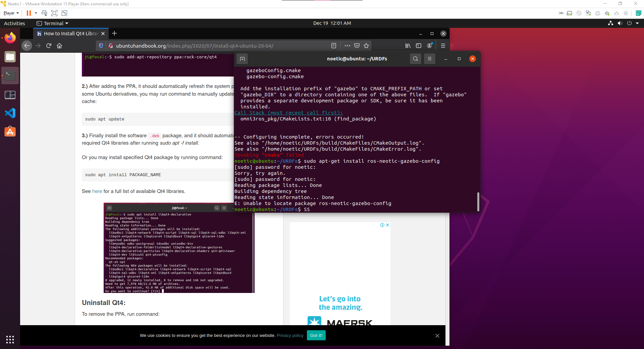The height and width of the screenshot is (349, 644).
Task: Click the volume icon in Ubuntu top bar
Action: tap(620, 23)
